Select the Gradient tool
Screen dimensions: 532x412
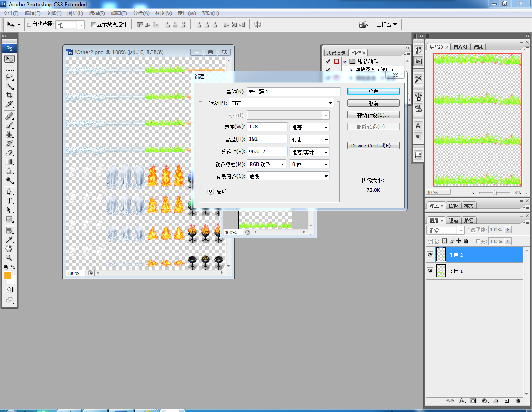point(9,162)
